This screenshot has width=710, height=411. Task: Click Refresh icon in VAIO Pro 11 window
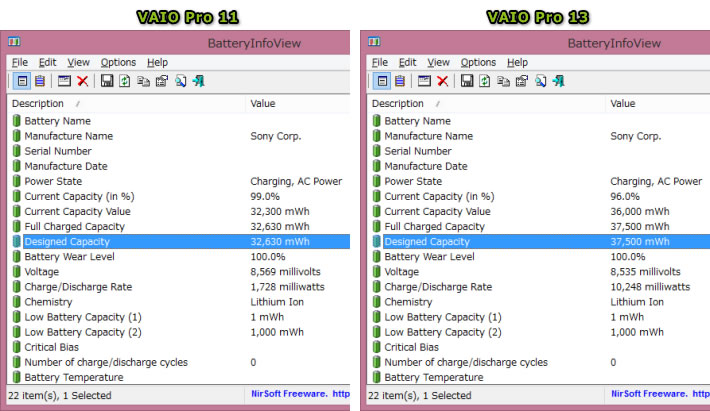(125, 81)
